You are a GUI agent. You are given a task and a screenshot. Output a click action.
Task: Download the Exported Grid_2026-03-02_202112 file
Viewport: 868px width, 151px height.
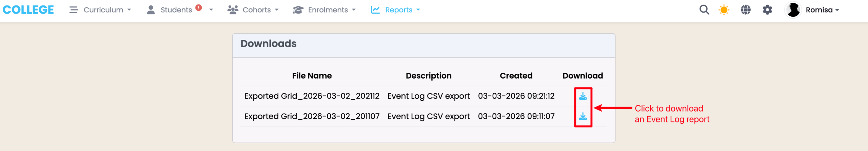(x=583, y=96)
